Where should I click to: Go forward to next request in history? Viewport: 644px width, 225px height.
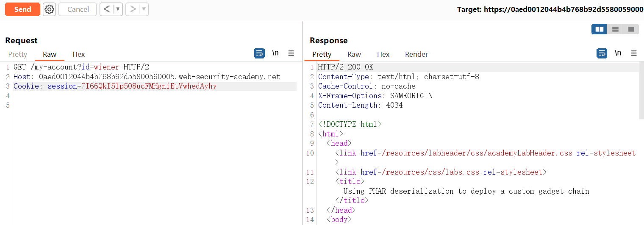click(133, 9)
